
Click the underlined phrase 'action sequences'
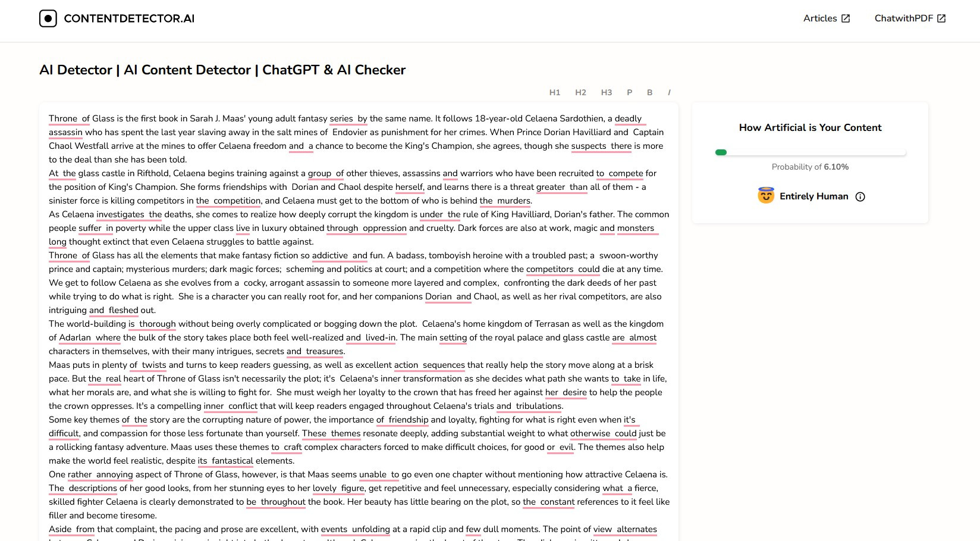click(x=429, y=365)
